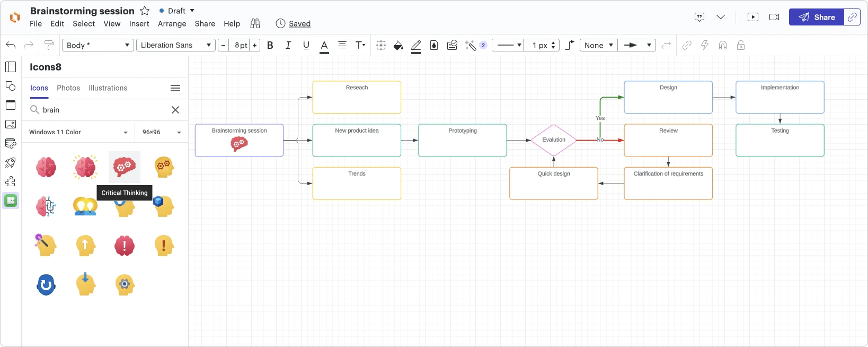The image size is (868, 347).
Task: Click the blue Share button
Action: 816,17
